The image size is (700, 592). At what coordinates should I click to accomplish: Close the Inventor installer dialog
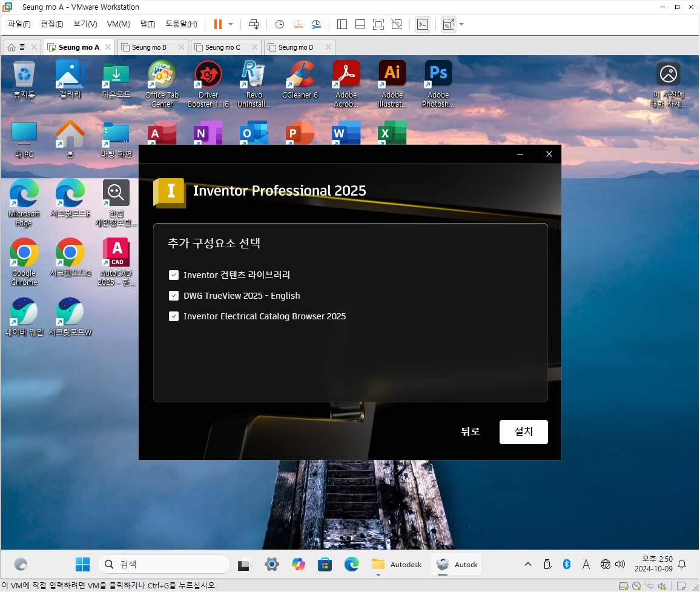pos(549,154)
